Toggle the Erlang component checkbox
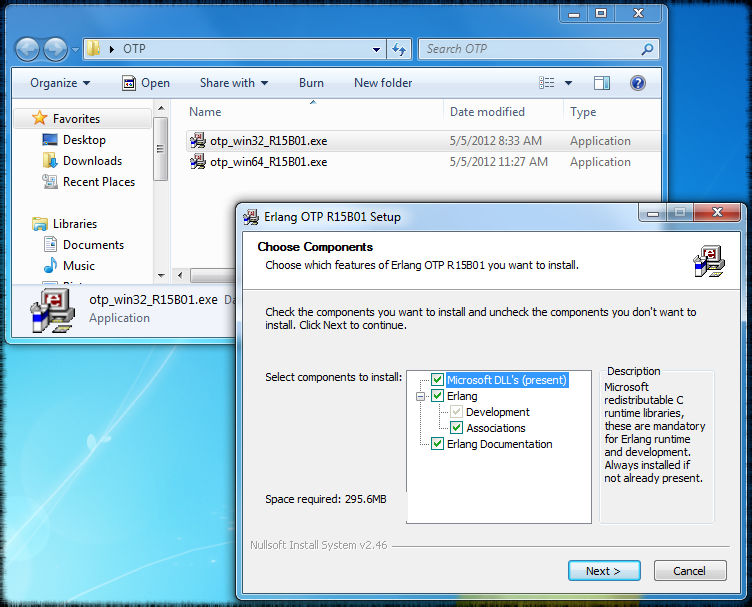This screenshot has height=607, width=752. point(437,396)
